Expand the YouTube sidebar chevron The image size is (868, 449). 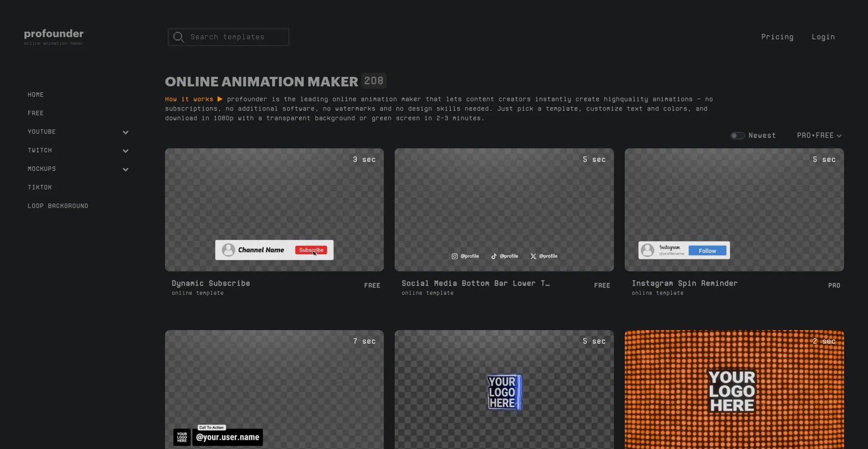126,132
